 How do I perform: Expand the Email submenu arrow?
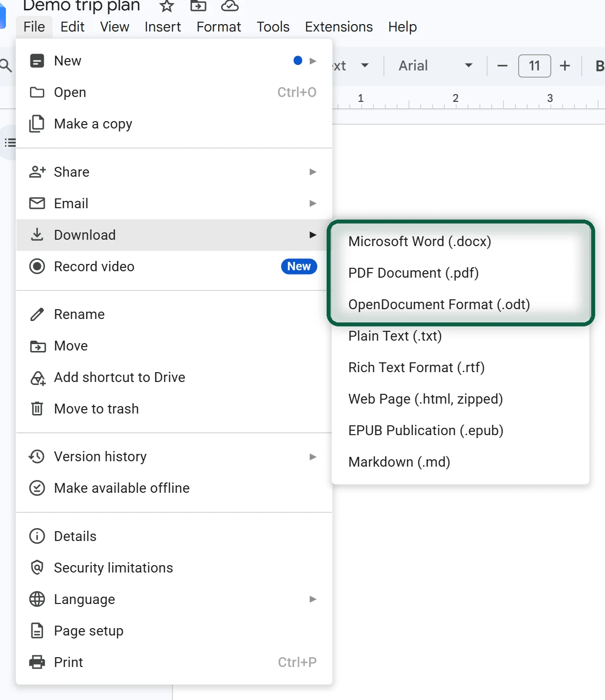point(313,203)
